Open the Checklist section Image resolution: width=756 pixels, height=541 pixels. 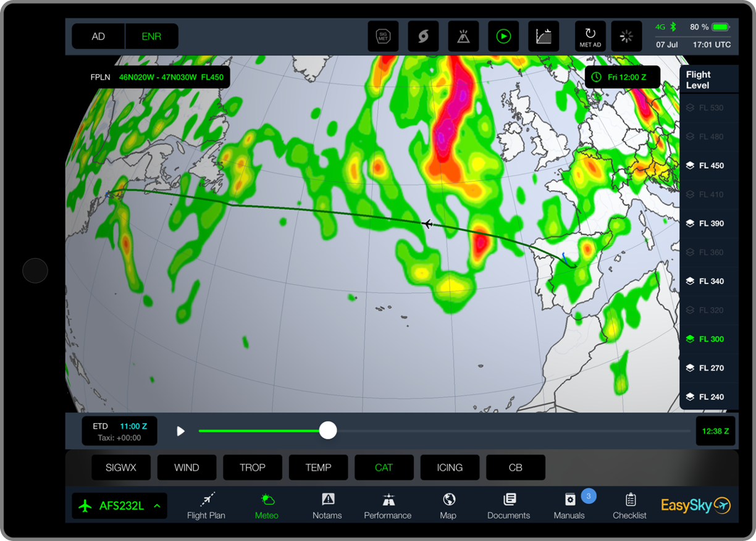630,505
